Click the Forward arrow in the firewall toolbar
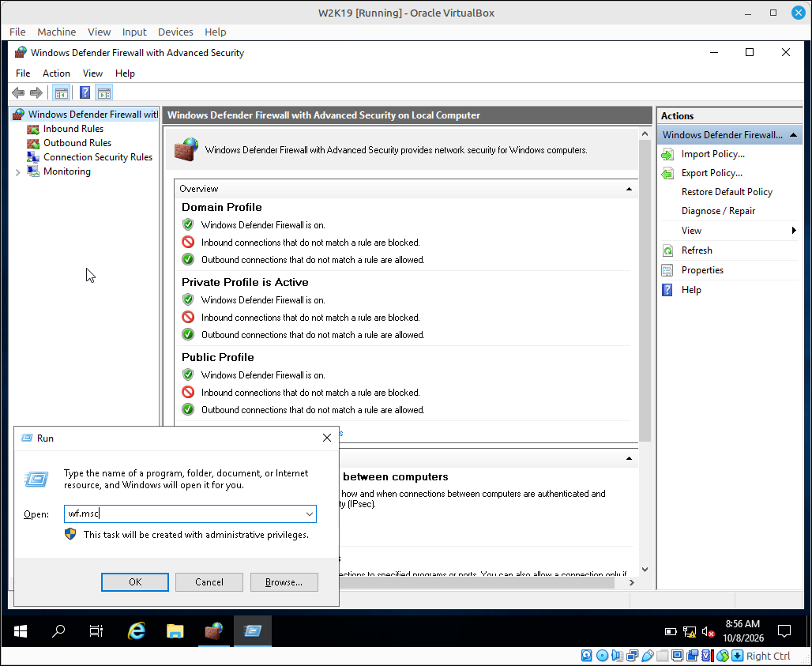812x666 pixels. tap(36, 93)
